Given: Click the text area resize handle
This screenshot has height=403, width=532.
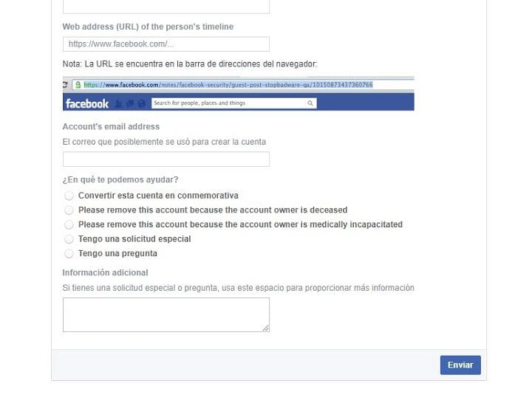Looking at the screenshot, I should click(266, 328).
